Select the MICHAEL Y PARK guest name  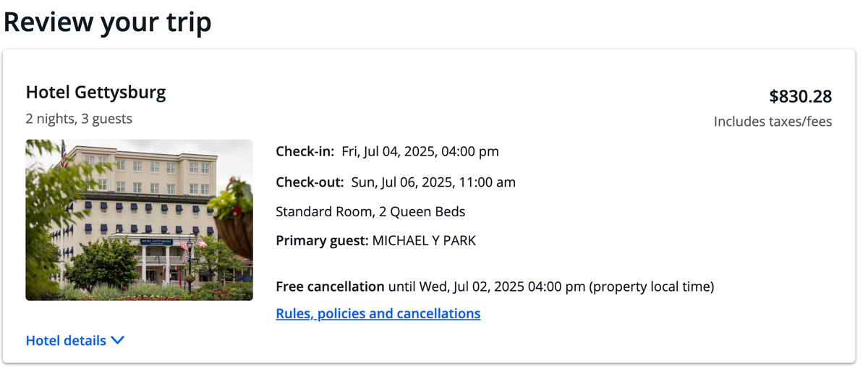coord(424,241)
